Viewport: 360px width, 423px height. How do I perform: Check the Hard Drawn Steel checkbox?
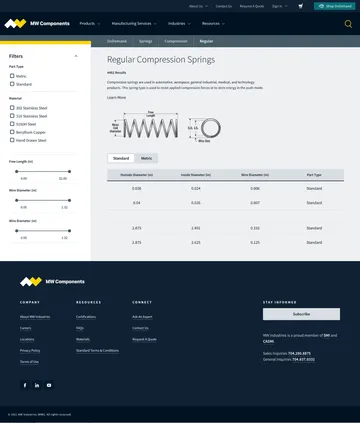[x=12, y=140]
